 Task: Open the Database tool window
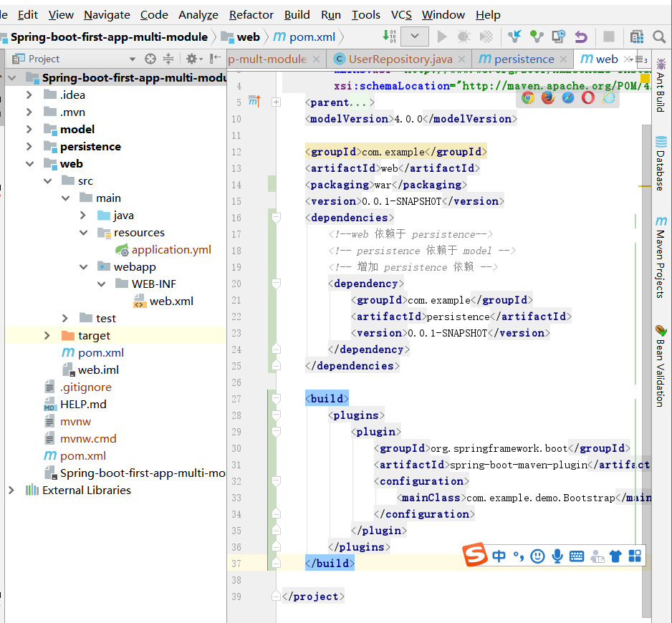coord(661,161)
